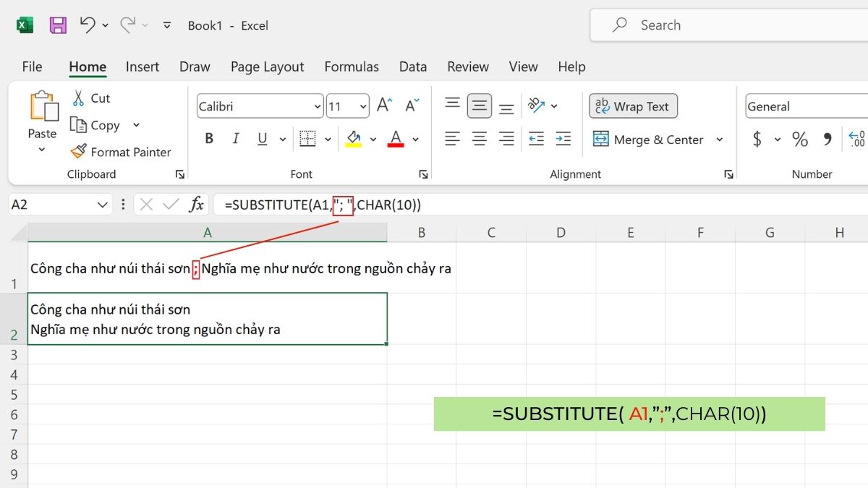Screen dimensions: 868x488
Task: Open the File menu
Action: click(32, 67)
